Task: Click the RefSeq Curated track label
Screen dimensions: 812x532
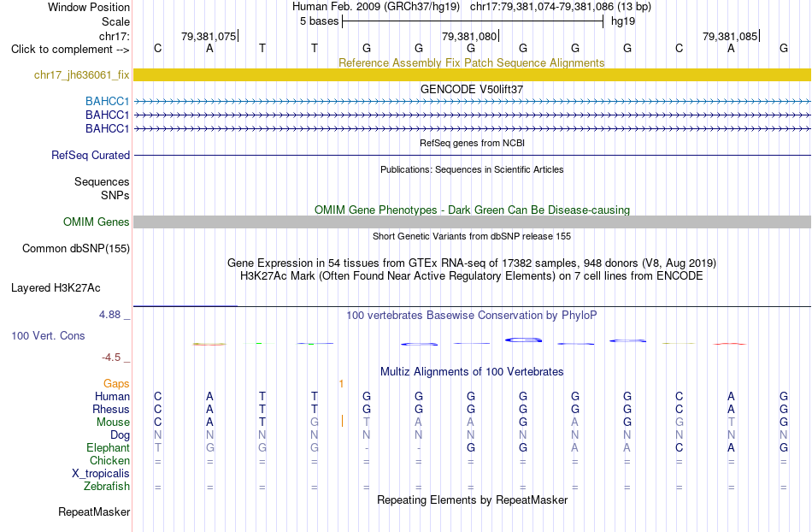Action: tap(91, 155)
